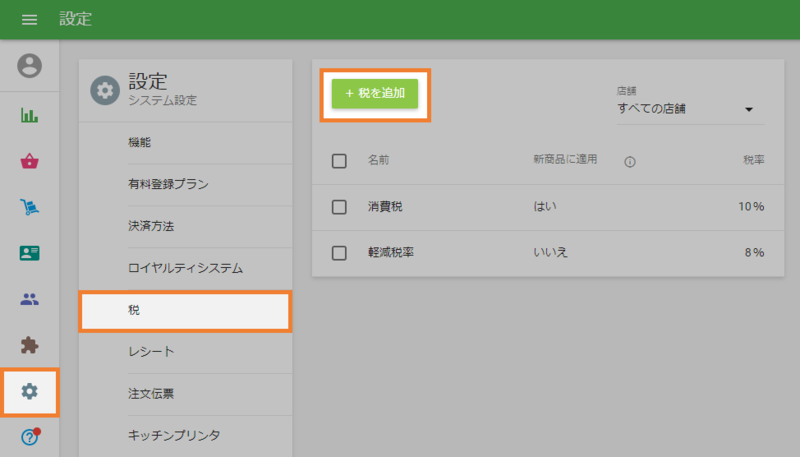Open the user account profile icon
Screen dimensions: 800x457
click(30, 66)
